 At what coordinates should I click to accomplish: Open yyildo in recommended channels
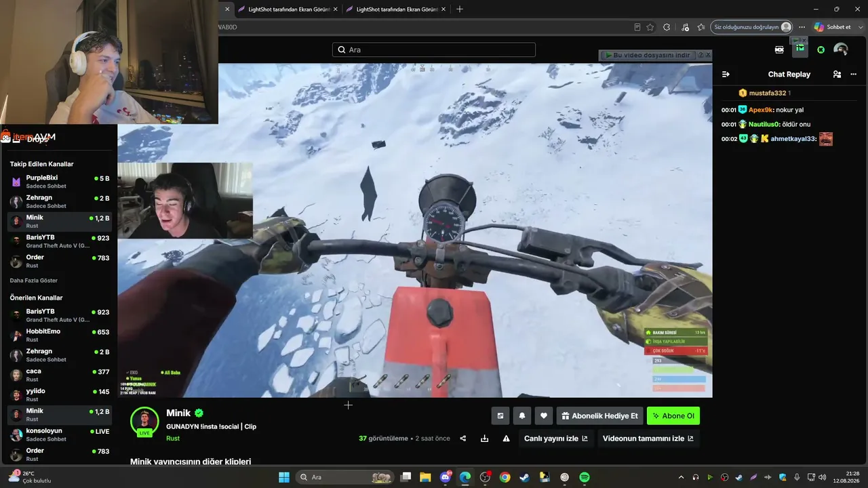[59, 394]
